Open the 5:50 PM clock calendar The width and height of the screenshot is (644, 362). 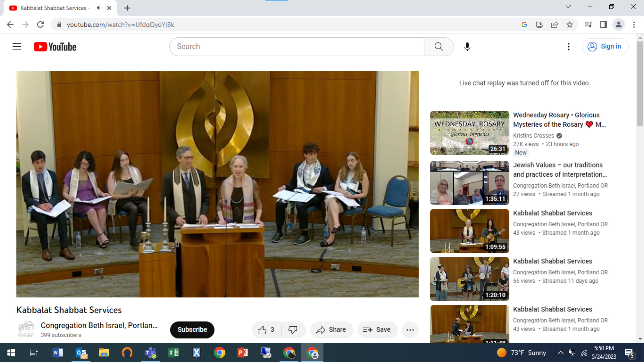click(604, 352)
